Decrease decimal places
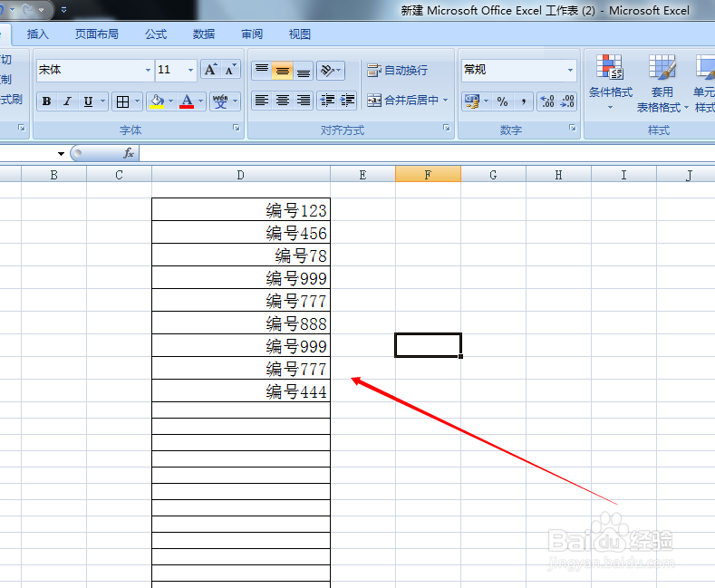 (x=567, y=101)
